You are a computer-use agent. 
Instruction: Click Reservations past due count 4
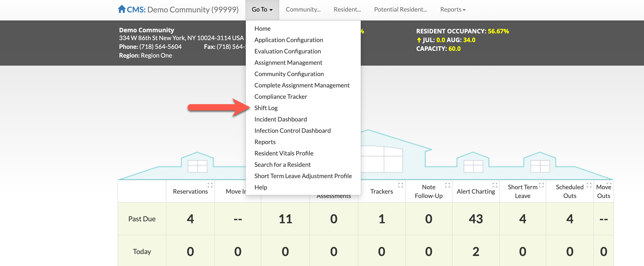190,219
